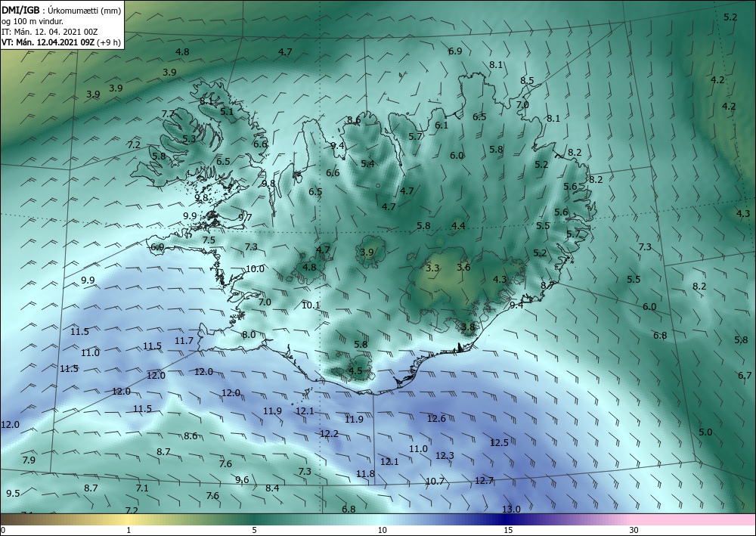Image resolution: width=756 pixels, height=536 pixels.
Task: Click the 12.3 value on the map
Action: [x=445, y=455]
